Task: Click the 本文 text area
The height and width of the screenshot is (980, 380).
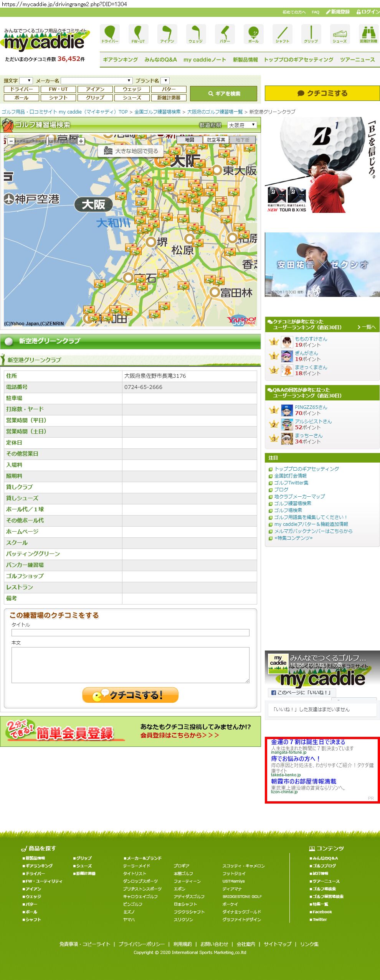Action: coord(131,665)
